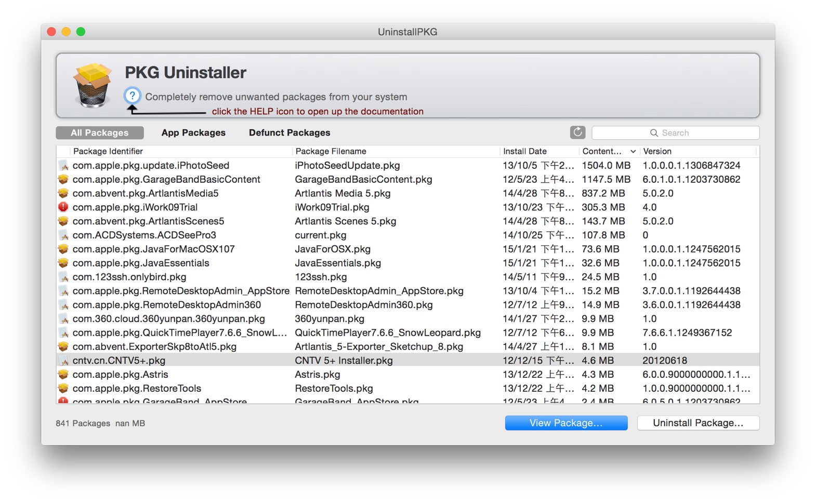Select RestoreTools.pkg filename
This screenshot has height=504, width=816.
pos(334,389)
